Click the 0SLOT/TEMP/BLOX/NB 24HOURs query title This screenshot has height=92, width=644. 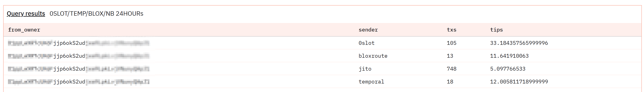[96, 13]
